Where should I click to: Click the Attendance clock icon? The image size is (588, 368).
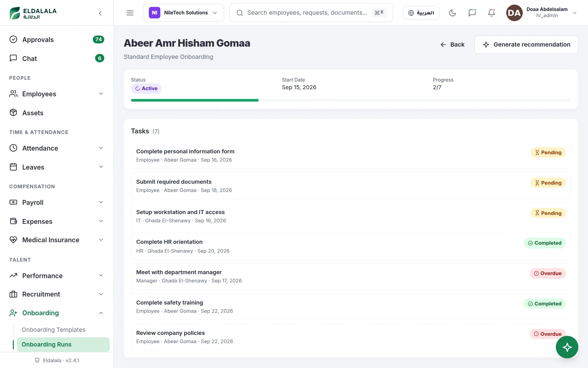point(13,148)
